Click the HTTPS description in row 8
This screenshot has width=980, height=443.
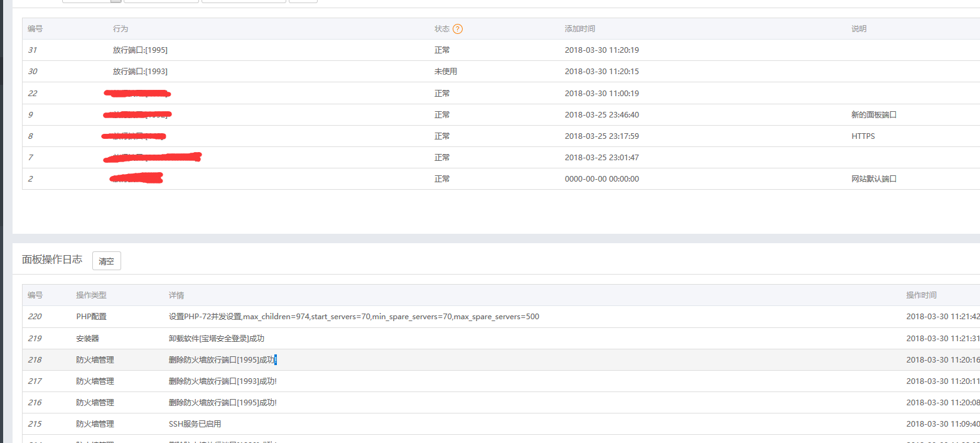pyautogui.click(x=863, y=136)
